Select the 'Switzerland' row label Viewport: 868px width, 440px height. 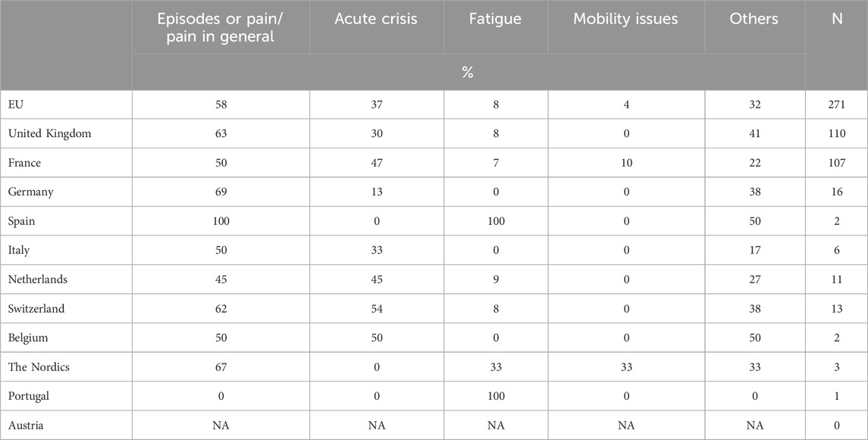(x=36, y=309)
